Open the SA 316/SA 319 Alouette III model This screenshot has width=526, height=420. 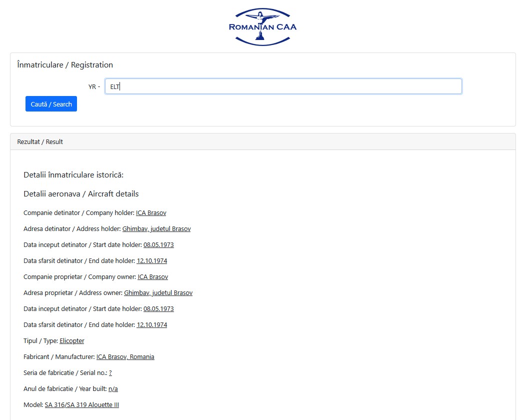(x=82, y=405)
